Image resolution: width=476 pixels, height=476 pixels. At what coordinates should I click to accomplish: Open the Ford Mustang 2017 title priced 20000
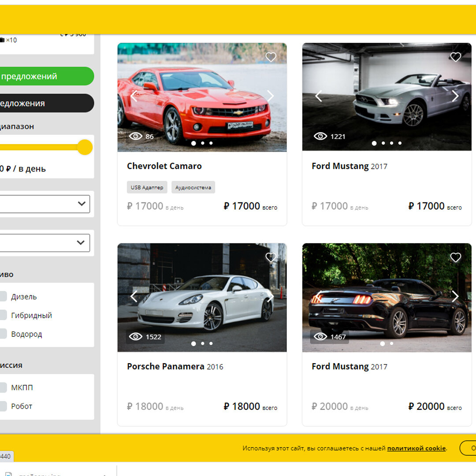pos(350,366)
